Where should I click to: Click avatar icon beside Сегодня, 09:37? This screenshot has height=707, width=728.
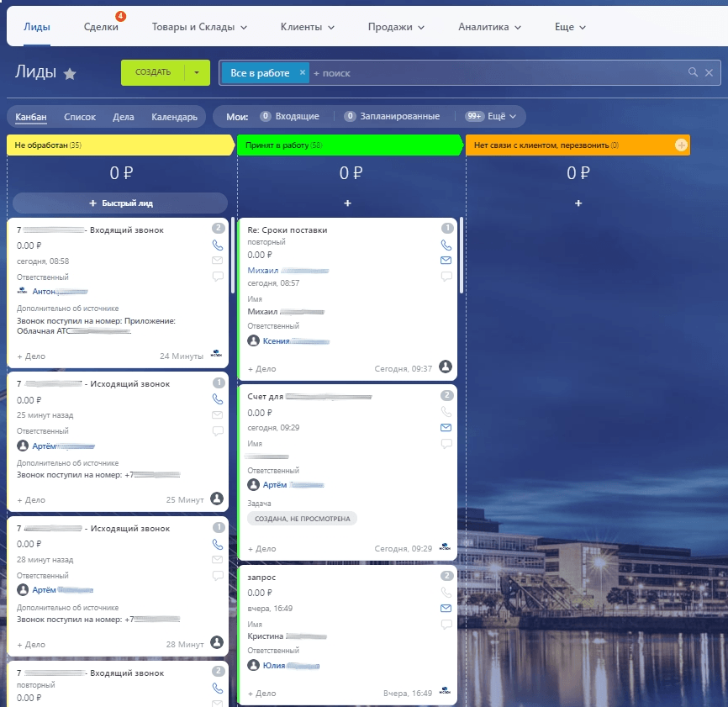click(x=446, y=367)
